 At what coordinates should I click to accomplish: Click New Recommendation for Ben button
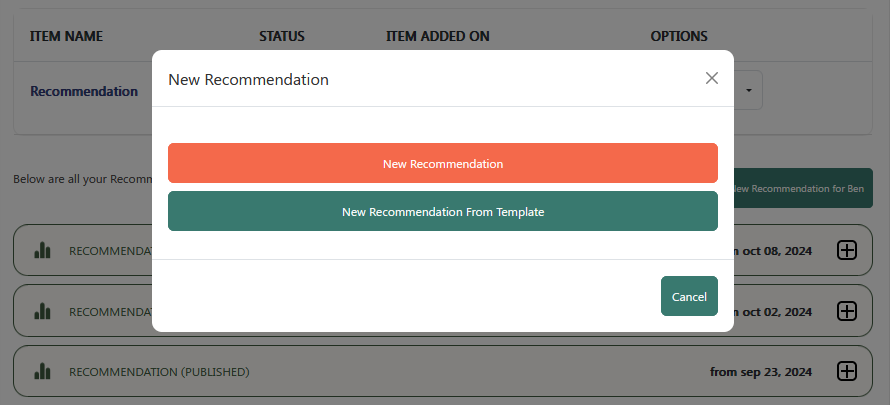[803, 188]
